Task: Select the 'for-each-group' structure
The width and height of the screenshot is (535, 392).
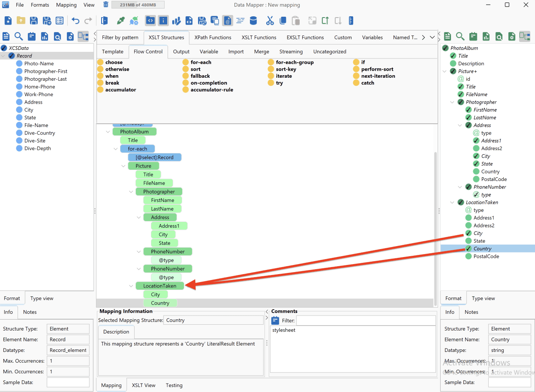Action: point(295,62)
